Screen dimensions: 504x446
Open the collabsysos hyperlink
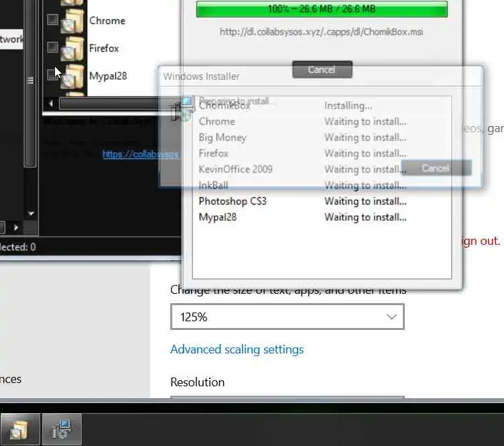pyautogui.click(x=140, y=154)
